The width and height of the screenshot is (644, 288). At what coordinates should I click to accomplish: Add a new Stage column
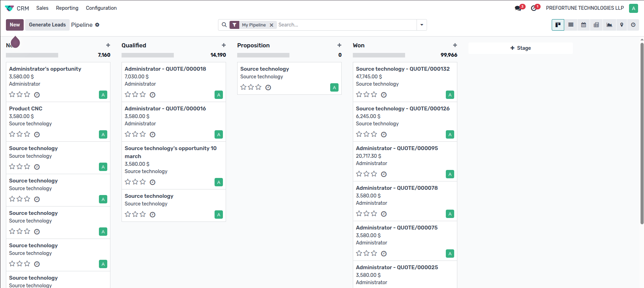click(521, 48)
